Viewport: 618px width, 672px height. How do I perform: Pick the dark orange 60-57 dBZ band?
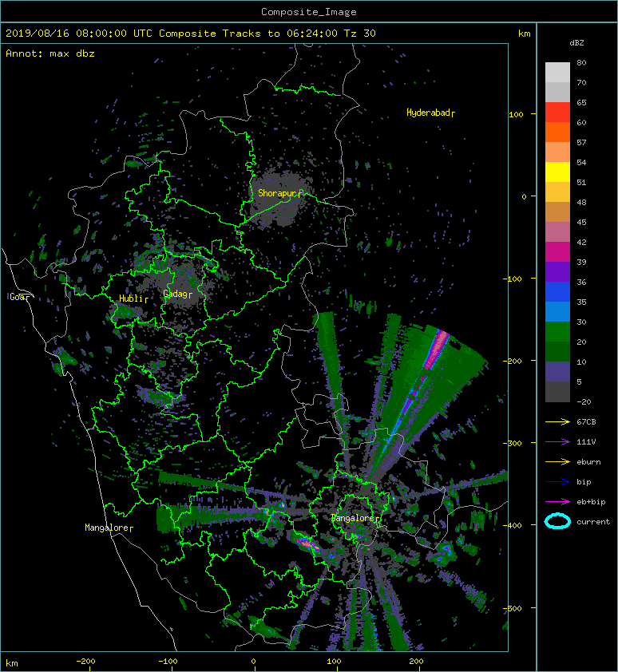tap(557, 132)
